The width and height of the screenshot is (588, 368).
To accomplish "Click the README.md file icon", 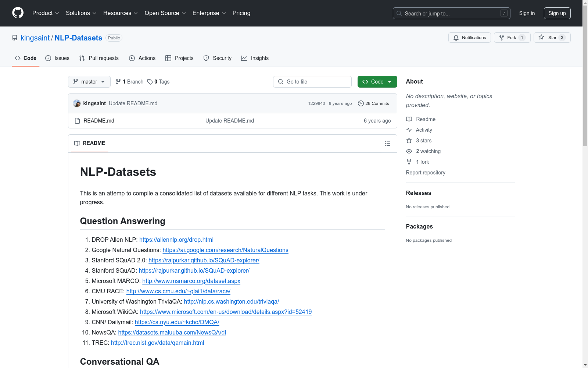I will coord(77,121).
